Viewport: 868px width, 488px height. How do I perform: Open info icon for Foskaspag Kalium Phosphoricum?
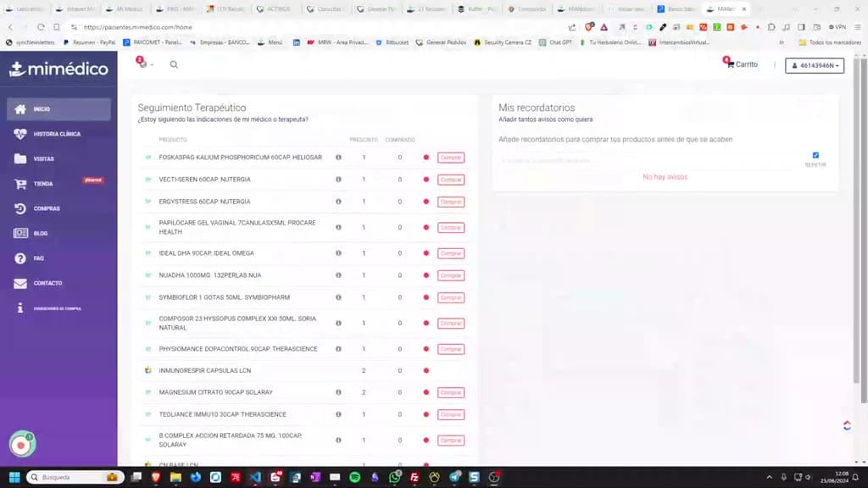pos(338,158)
